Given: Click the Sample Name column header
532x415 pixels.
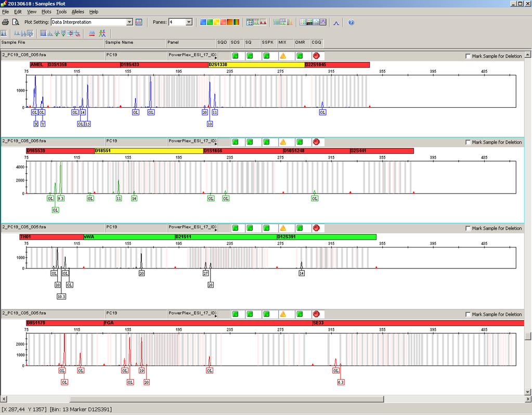Looking at the screenshot, I should tap(135, 43).
